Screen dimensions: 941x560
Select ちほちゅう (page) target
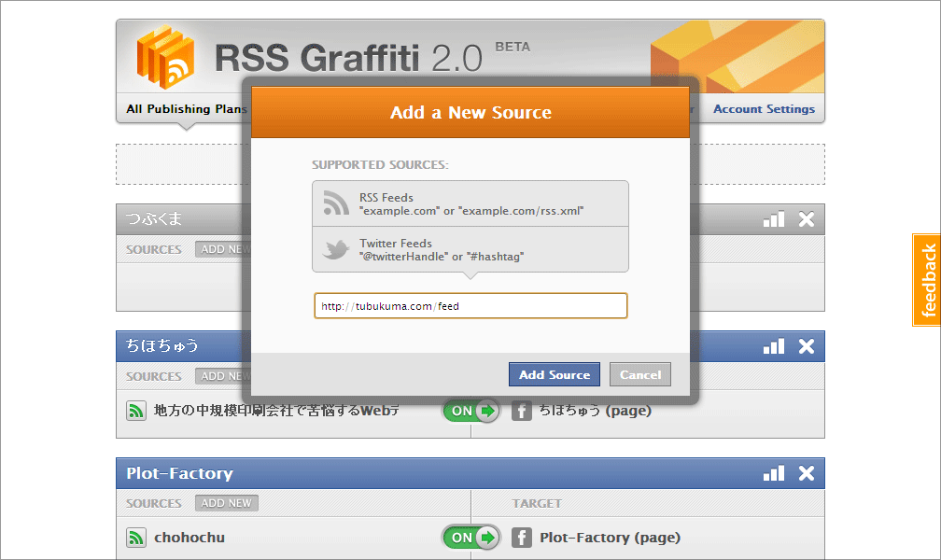(x=595, y=411)
